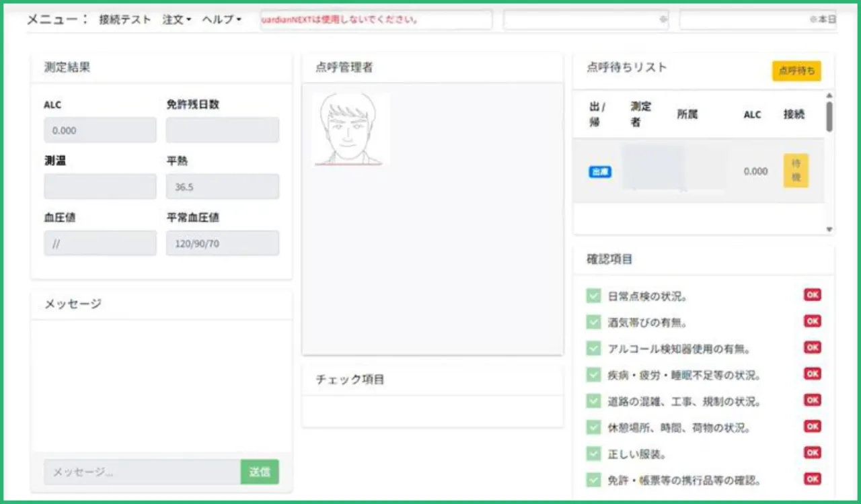The height and width of the screenshot is (504, 861).
Task: Uncheck the 酒気帯びの有無 checkbox
Action: [x=593, y=321]
